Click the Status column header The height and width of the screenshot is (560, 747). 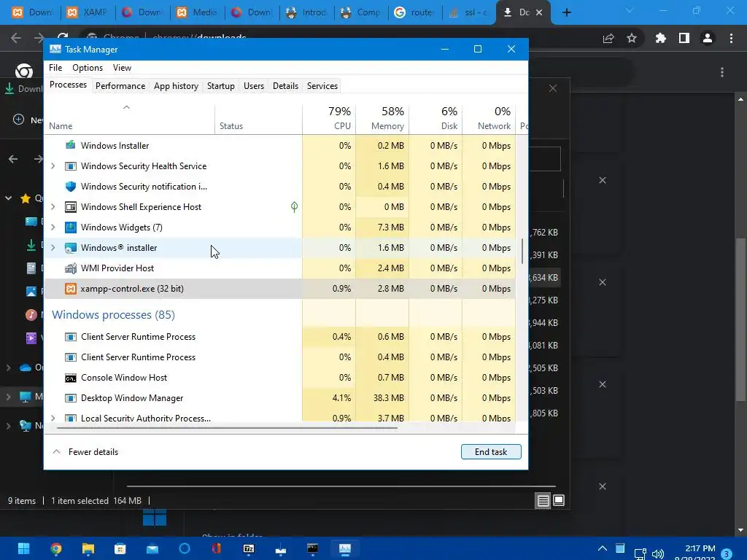[x=258, y=119]
